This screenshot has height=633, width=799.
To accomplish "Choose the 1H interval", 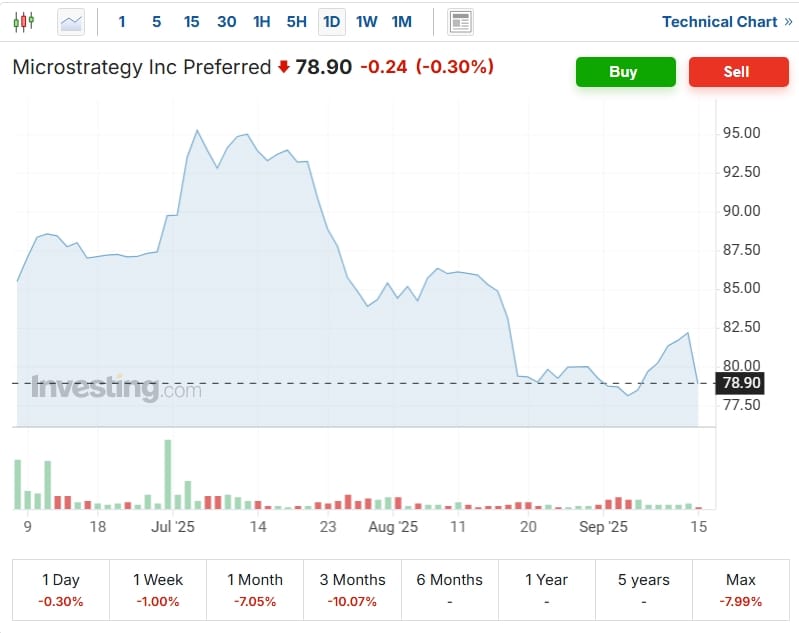I will [x=261, y=22].
